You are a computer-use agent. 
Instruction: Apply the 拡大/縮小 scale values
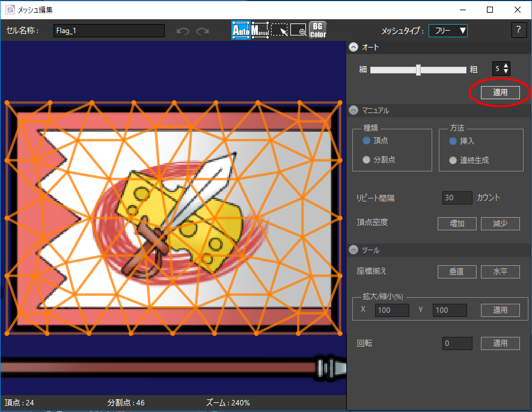pyautogui.click(x=500, y=310)
